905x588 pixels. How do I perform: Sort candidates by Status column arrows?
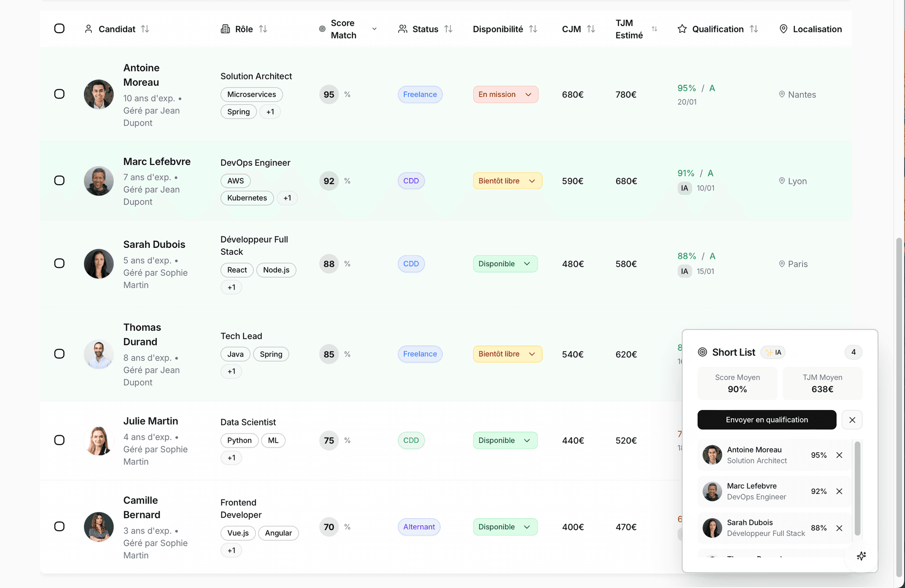point(449,29)
